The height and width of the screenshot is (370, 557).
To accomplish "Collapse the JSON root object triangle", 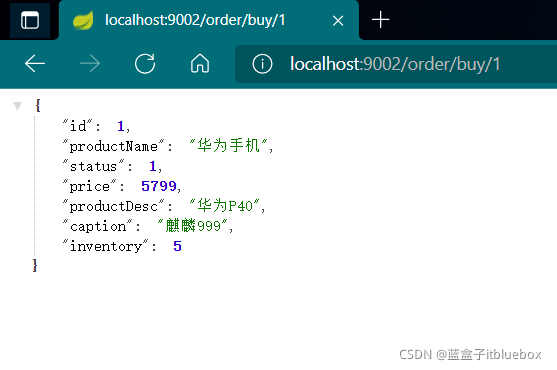I will pos(17,106).
